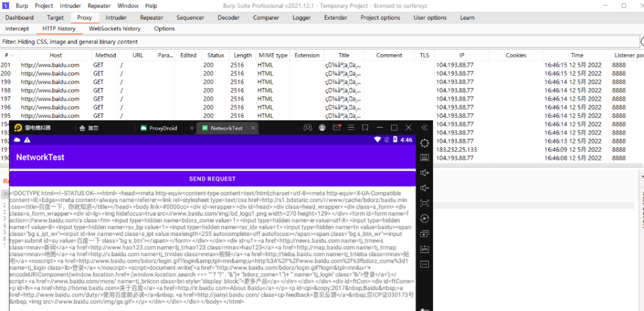The height and width of the screenshot is (311, 644).
Task: Switch to Logger tab
Action: click(302, 18)
